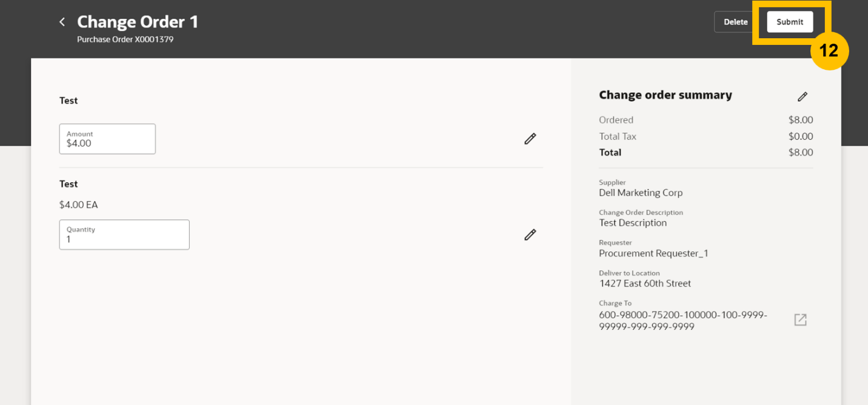Edit the Change order summary via pencil
The height and width of the screenshot is (405, 868).
click(x=802, y=97)
